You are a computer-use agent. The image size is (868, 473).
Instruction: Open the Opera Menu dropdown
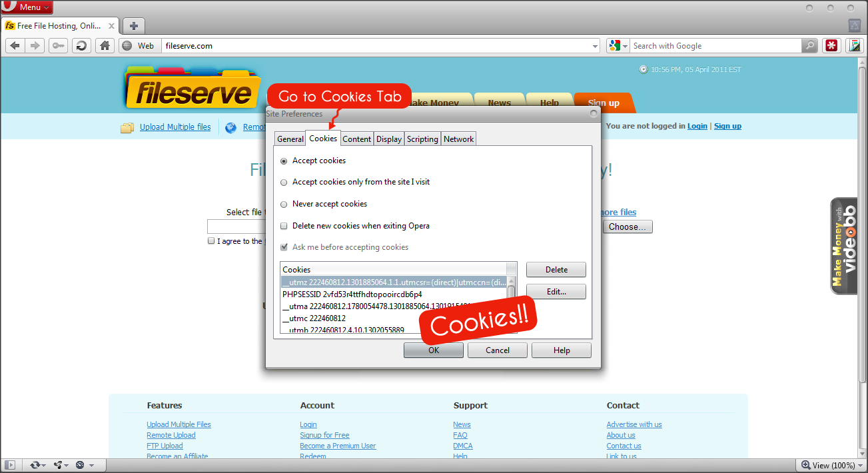click(27, 7)
